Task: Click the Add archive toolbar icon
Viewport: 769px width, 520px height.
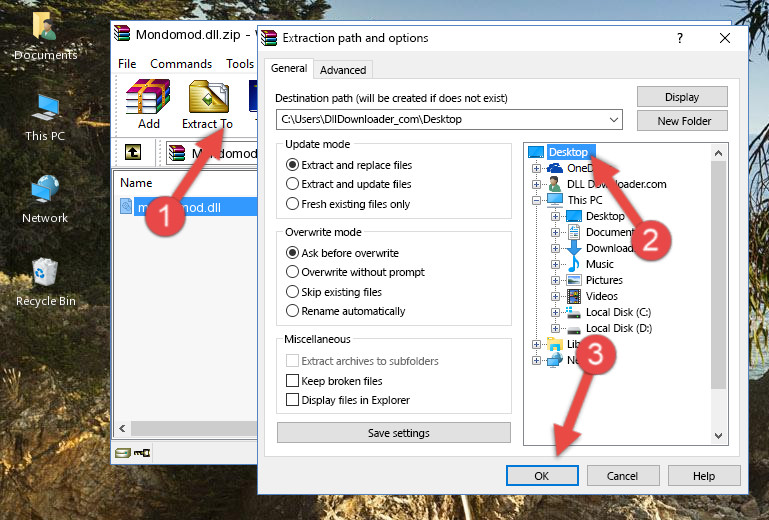Action: 148,104
